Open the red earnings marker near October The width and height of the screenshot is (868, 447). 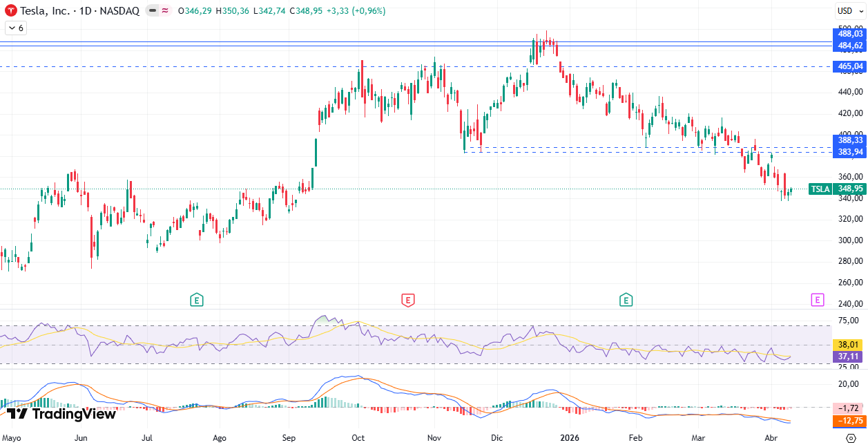point(408,300)
